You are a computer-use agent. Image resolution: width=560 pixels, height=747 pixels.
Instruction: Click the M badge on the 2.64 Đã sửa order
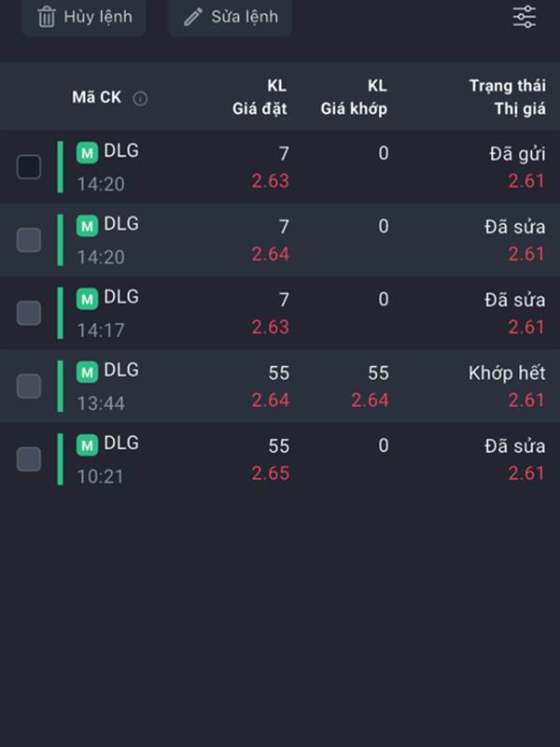click(x=87, y=226)
